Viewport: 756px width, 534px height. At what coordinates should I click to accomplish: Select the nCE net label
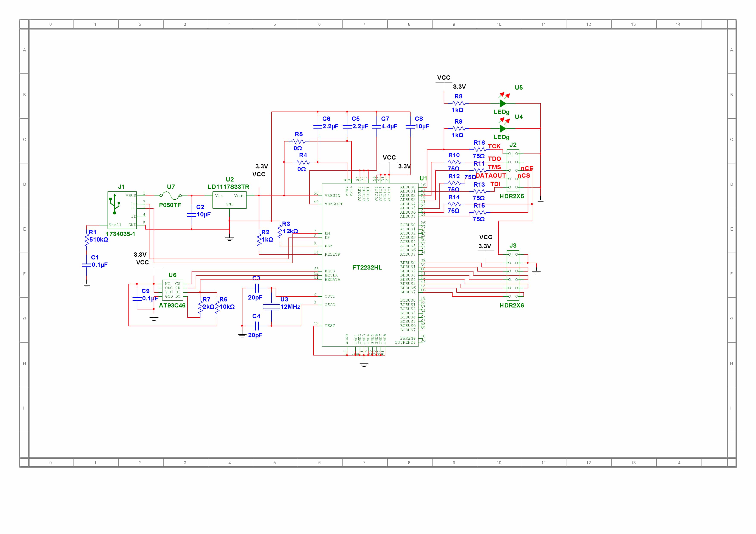(527, 168)
